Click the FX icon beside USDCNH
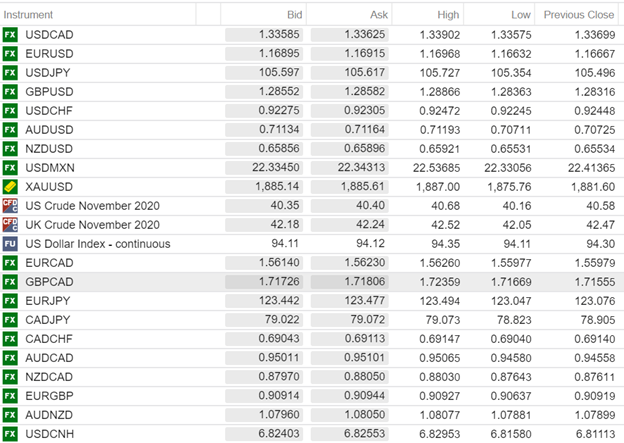 (x=11, y=432)
